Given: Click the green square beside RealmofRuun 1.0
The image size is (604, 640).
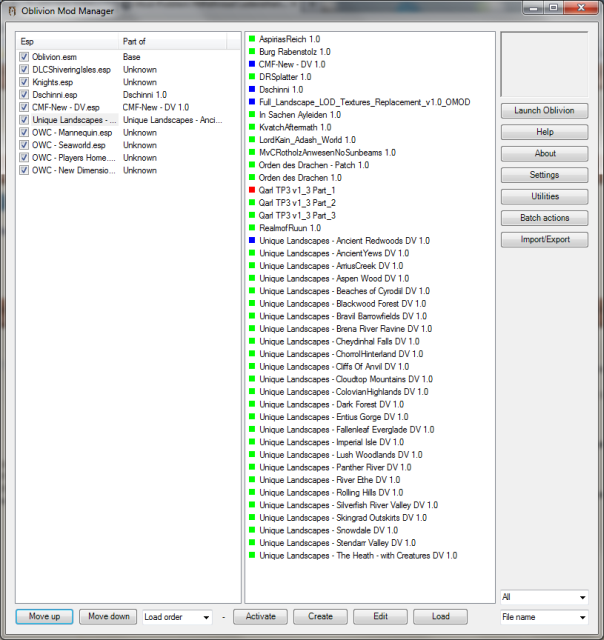Looking at the screenshot, I should tap(252, 228).
